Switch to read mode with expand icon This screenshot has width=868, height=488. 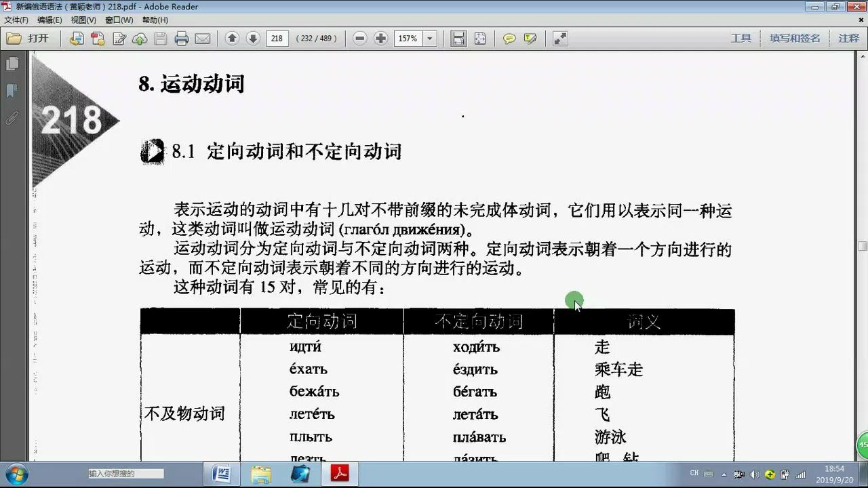click(x=560, y=39)
